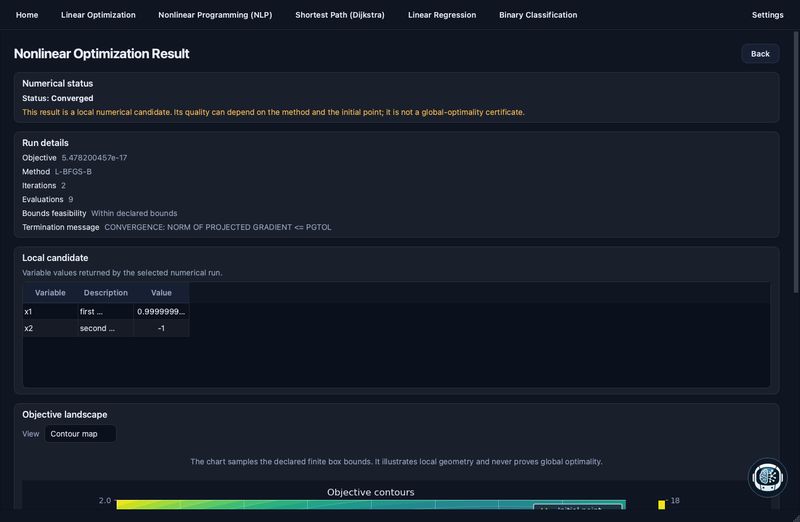This screenshot has height=522, width=800.
Task: Click the L-BFGS-B method value
Action: (x=73, y=171)
